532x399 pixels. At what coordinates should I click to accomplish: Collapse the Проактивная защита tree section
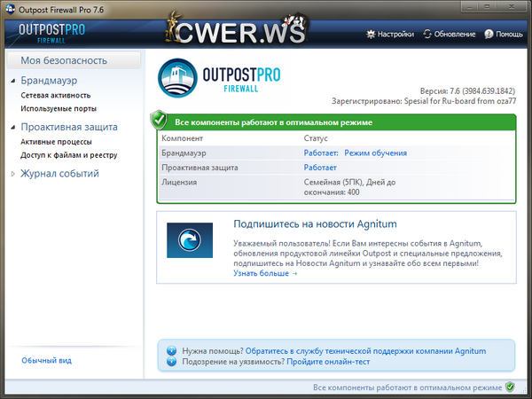pos(12,128)
